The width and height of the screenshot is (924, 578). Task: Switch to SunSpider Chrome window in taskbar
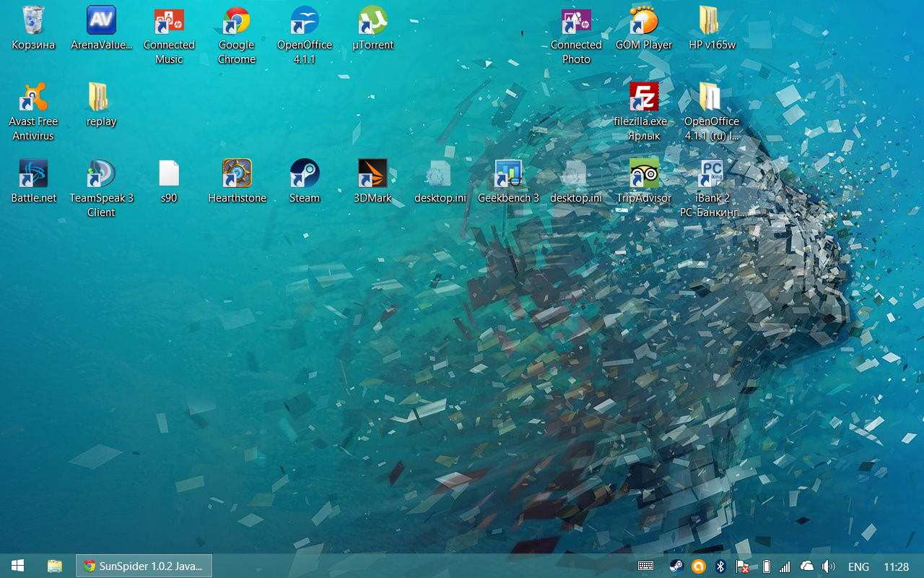click(144, 566)
